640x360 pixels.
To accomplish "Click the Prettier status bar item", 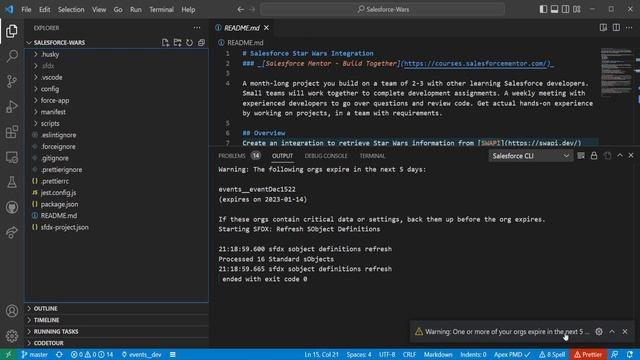I will pos(588,354).
